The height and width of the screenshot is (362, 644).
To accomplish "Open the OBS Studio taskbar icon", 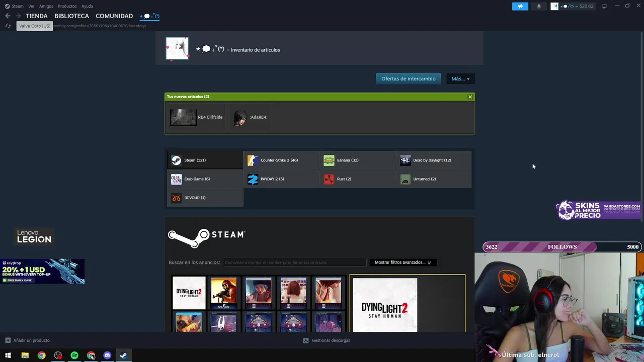I will [58, 355].
